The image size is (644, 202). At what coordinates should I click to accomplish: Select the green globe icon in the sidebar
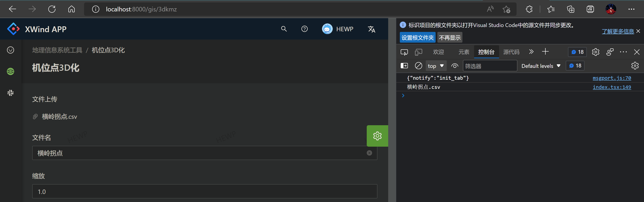pyautogui.click(x=11, y=71)
